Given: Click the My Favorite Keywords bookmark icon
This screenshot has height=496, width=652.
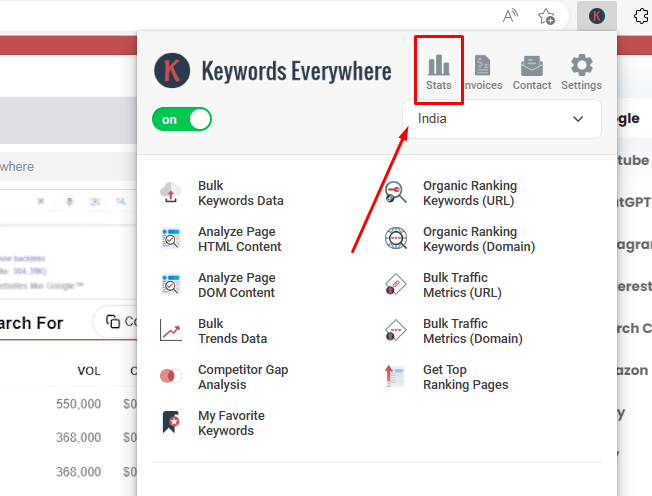Looking at the screenshot, I should pos(171,422).
